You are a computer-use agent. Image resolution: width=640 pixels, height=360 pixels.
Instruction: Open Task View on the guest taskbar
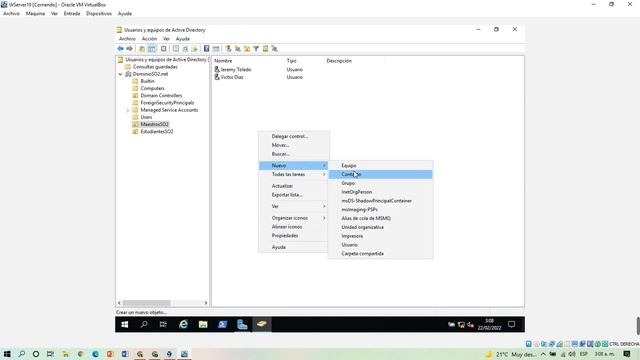163,324
